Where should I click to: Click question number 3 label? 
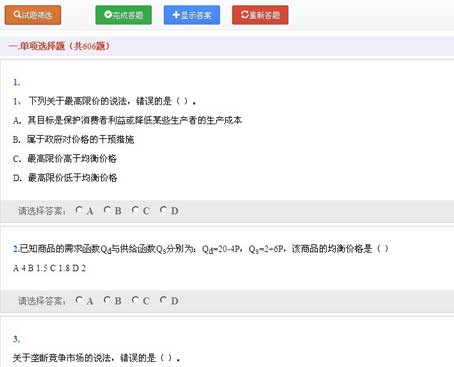pyautogui.click(x=17, y=339)
